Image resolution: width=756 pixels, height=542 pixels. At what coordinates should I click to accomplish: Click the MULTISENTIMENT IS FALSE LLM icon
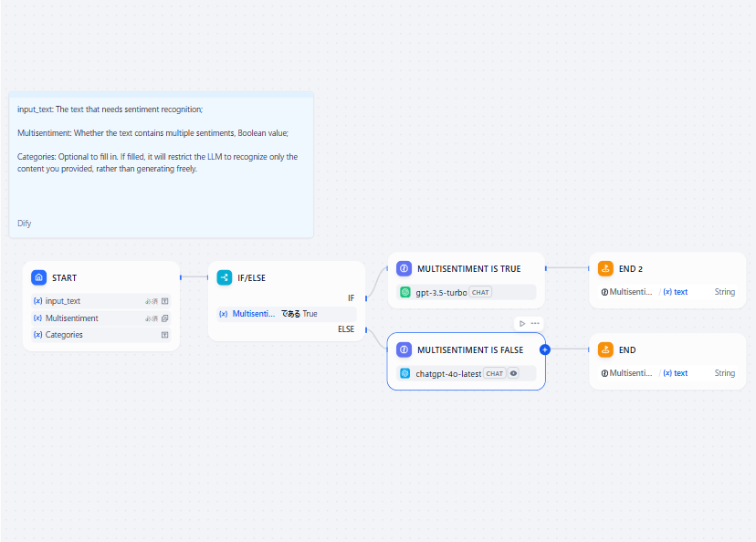tap(404, 349)
